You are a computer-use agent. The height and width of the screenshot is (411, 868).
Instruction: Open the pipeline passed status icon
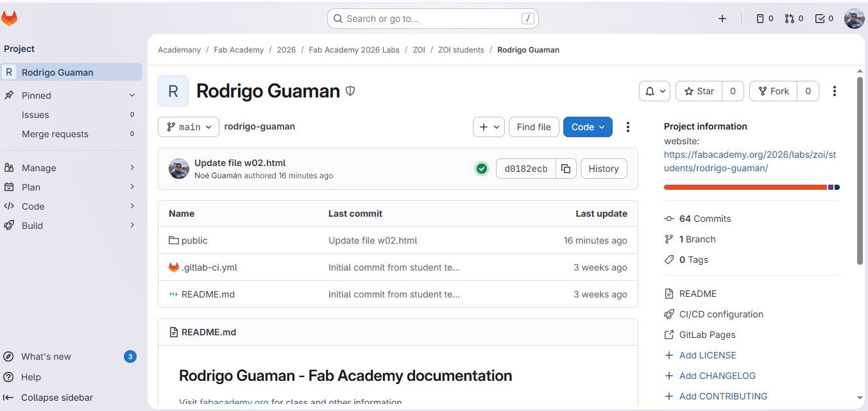(x=482, y=169)
